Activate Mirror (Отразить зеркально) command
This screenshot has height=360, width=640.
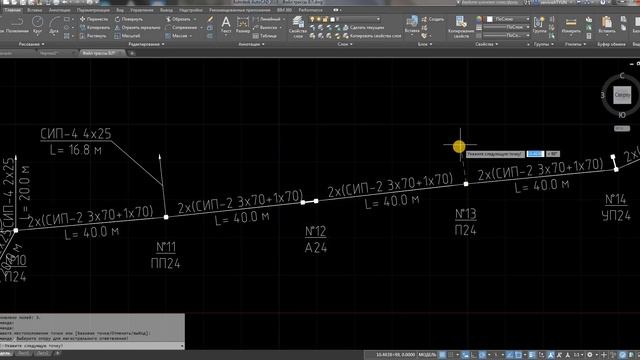click(x=137, y=28)
